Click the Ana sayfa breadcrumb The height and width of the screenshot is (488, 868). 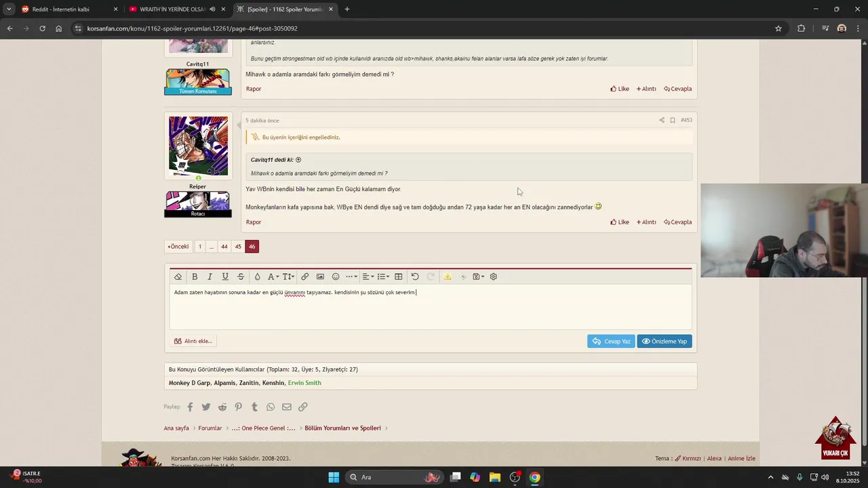(176, 428)
